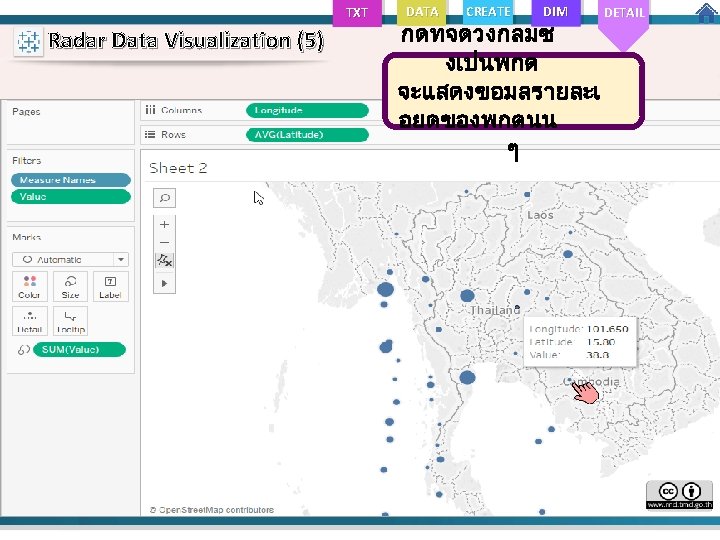Click the Filters shelf label
Image resolution: width=720 pixels, height=540 pixels.
coord(27,160)
